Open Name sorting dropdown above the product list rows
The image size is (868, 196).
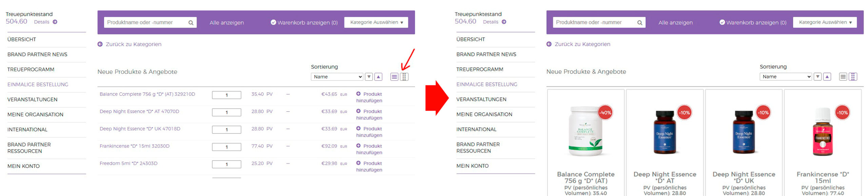(336, 77)
